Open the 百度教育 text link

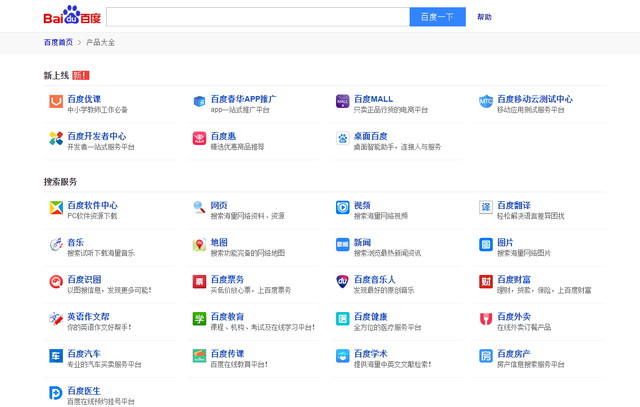tap(227, 316)
